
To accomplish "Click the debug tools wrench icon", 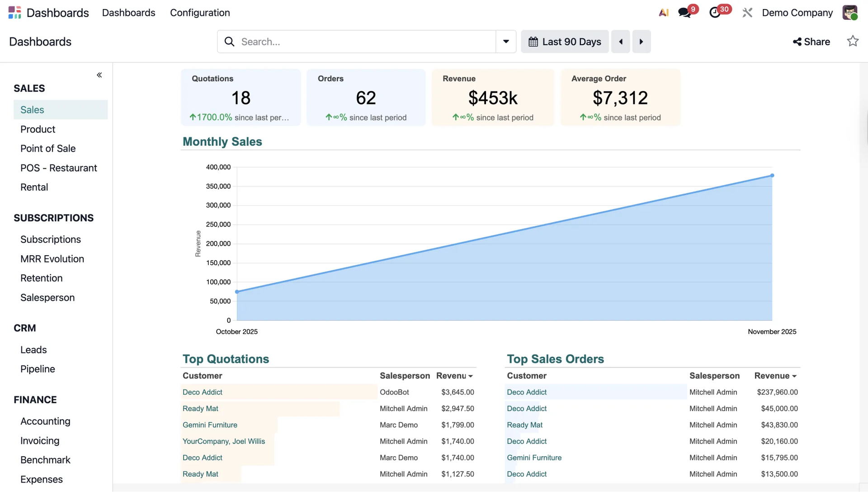I will (747, 13).
